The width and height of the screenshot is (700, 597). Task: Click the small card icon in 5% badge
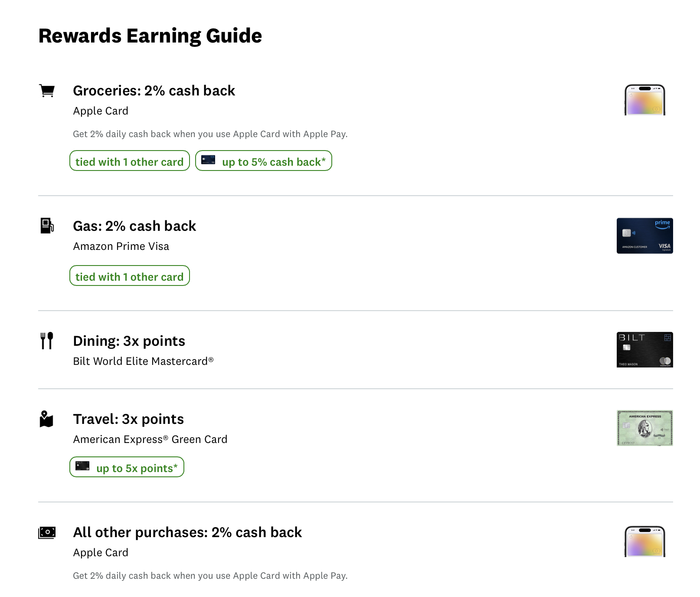pos(208,160)
